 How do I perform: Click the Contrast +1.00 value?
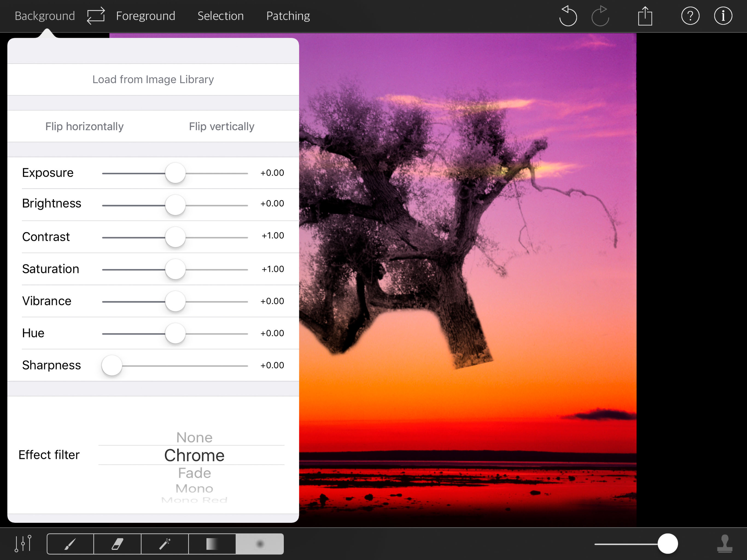(x=273, y=235)
